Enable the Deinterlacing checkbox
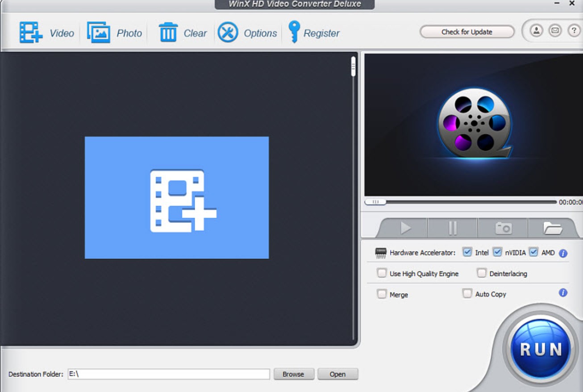Viewport: 583px width, 392px height. 481,273
